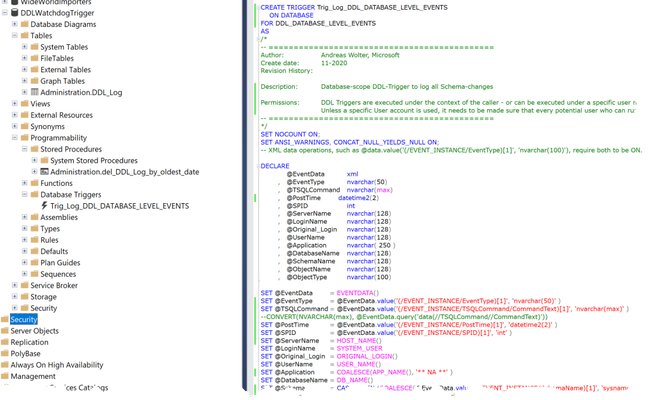Expand the Synonyms folder

click(15, 126)
